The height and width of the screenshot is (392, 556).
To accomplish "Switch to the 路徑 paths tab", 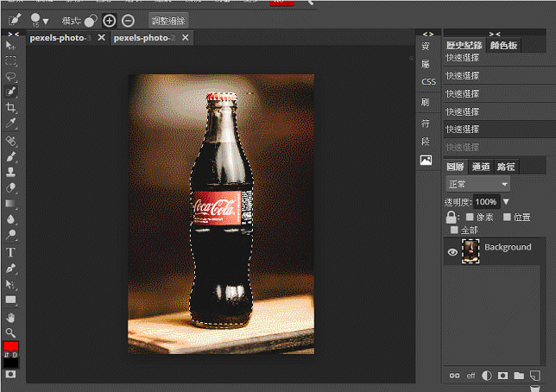I will coord(506,167).
